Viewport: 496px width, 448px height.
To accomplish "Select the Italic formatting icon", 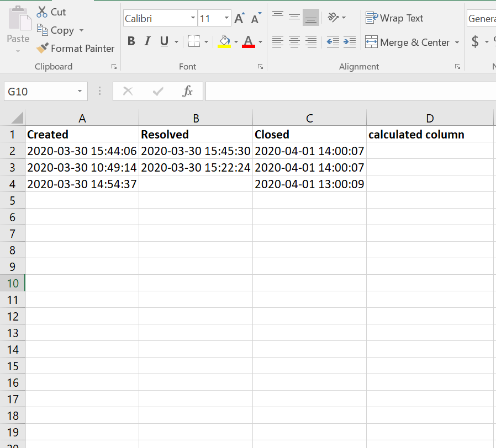I will click(147, 41).
